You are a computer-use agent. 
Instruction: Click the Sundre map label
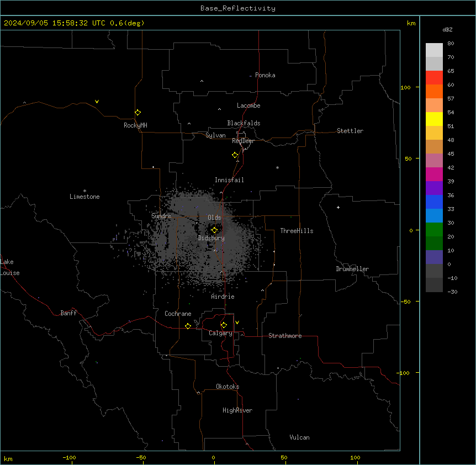click(161, 216)
